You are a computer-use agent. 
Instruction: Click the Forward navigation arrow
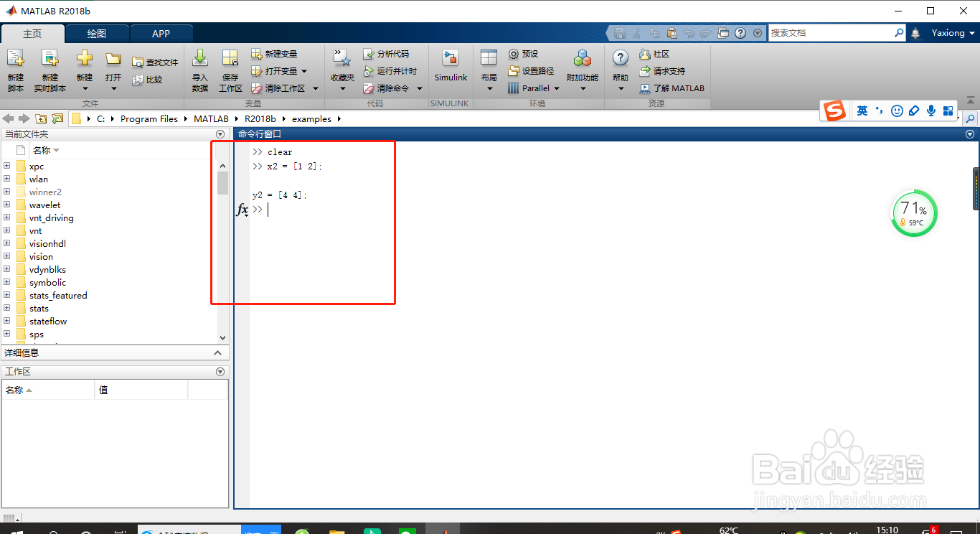click(x=24, y=118)
